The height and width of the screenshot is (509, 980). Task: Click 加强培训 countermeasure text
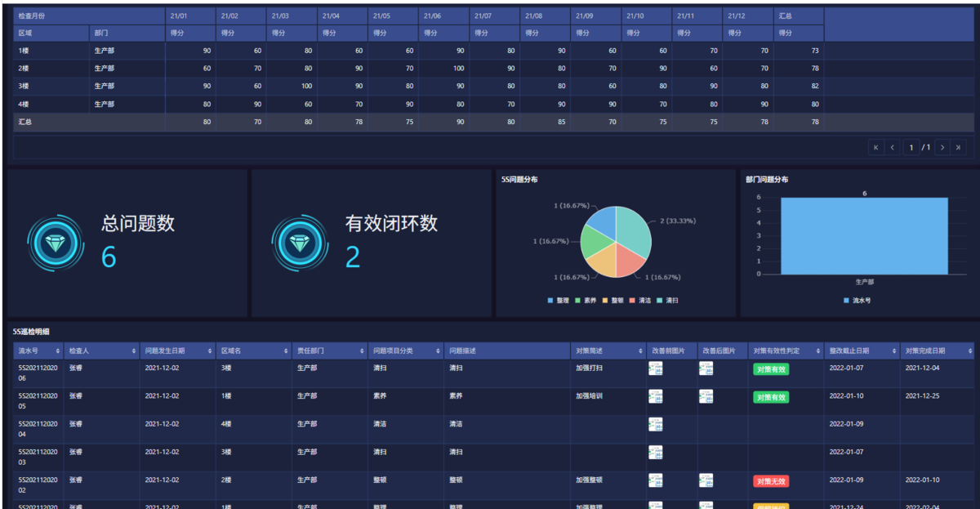point(590,395)
